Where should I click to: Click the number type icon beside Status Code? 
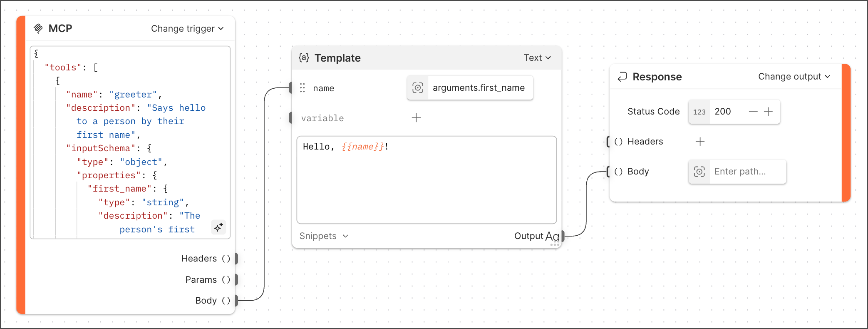[x=699, y=112]
